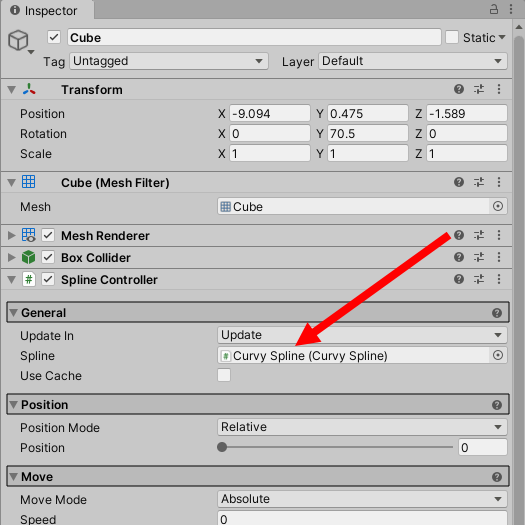Open Transform component three-dot menu
This screenshot has width=525, height=525.
pos(499,89)
